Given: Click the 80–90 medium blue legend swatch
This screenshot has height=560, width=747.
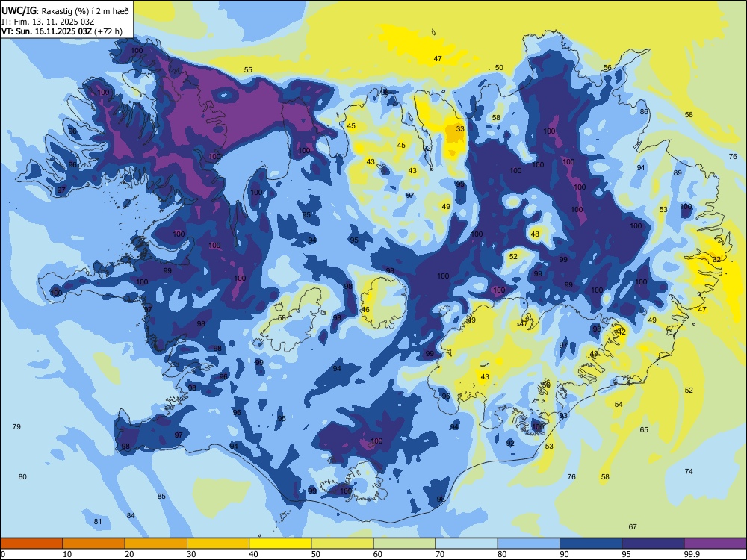Looking at the screenshot, I should [x=528, y=544].
